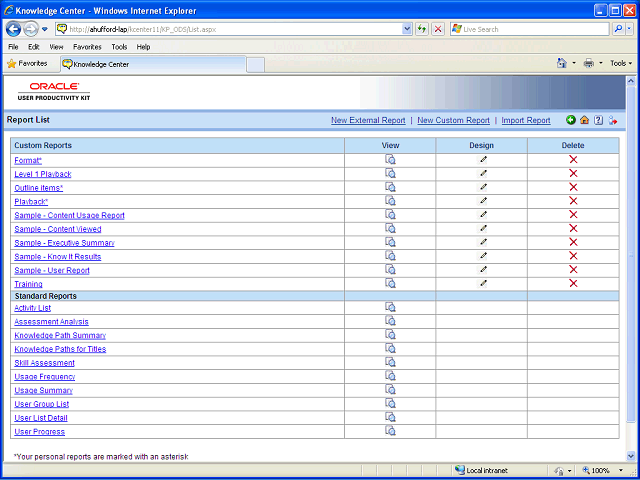This screenshot has width=640, height=480.
Task: Click the Favorites bar button
Action: pos(27,64)
